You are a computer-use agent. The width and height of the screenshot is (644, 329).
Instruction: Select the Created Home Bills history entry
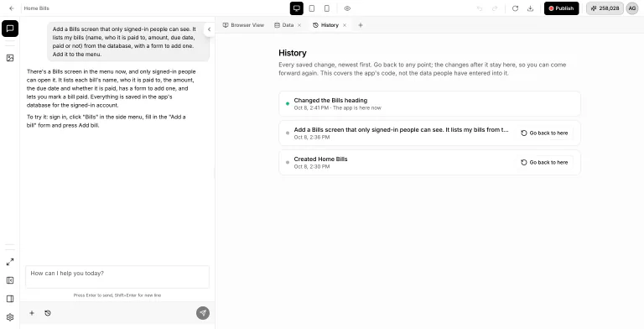(429, 163)
